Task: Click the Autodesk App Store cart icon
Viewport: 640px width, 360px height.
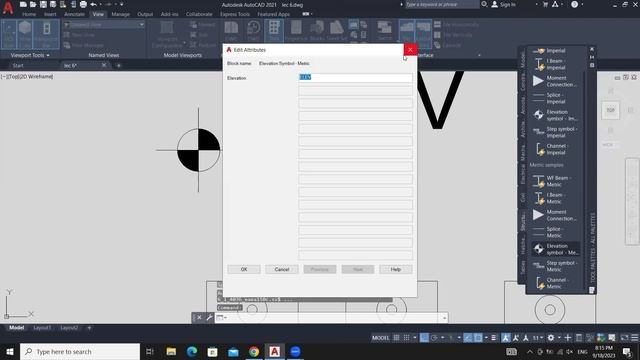Action: [545, 4]
